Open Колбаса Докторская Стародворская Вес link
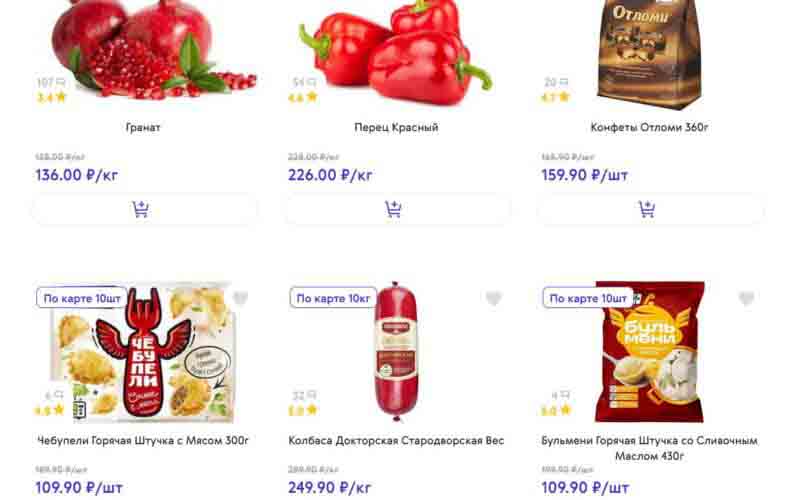 pyautogui.click(x=396, y=440)
